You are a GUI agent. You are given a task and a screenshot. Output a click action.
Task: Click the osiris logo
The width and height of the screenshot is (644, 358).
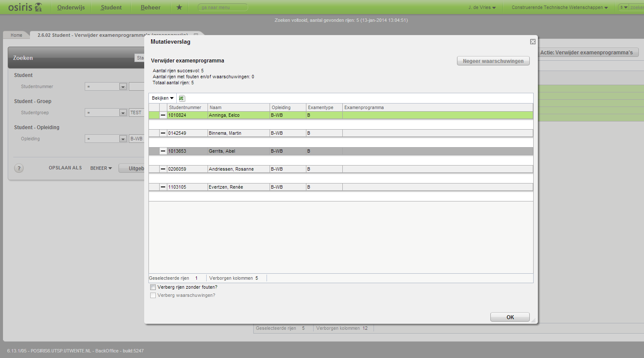(x=25, y=7)
